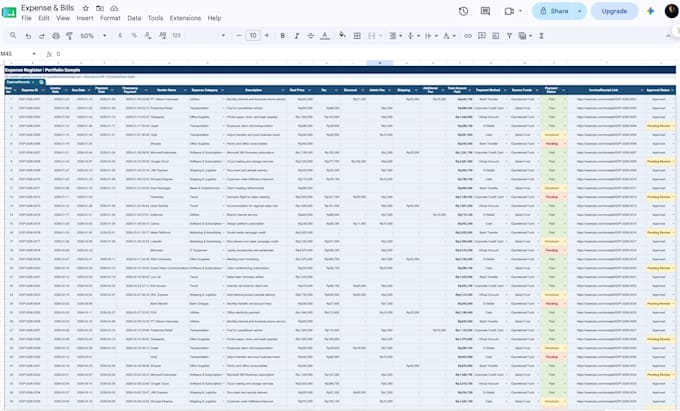This screenshot has height=411, width=680.
Task: Format as currency
Action: point(120,36)
